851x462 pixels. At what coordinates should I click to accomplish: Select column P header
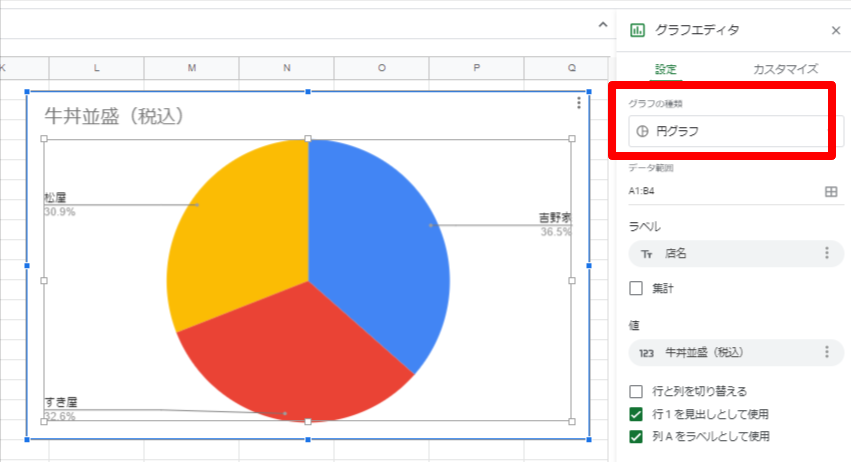477,68
